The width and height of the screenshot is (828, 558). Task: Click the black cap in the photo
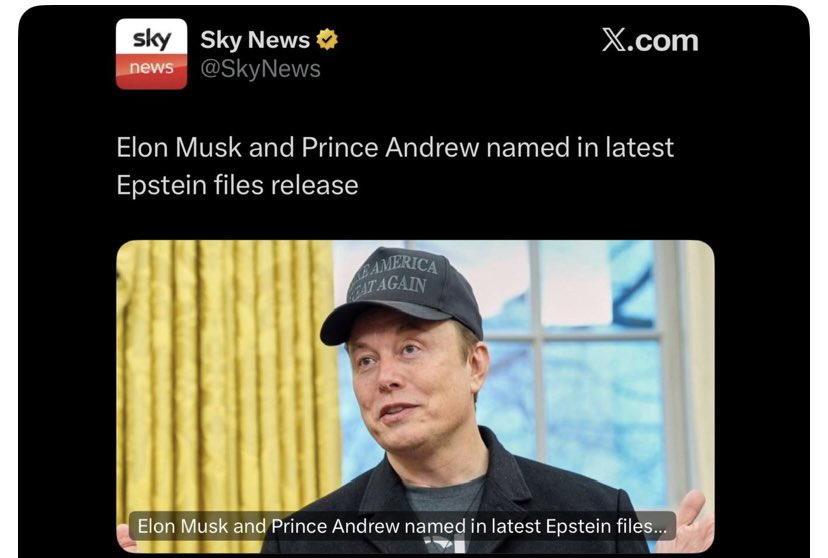(402, 295)
